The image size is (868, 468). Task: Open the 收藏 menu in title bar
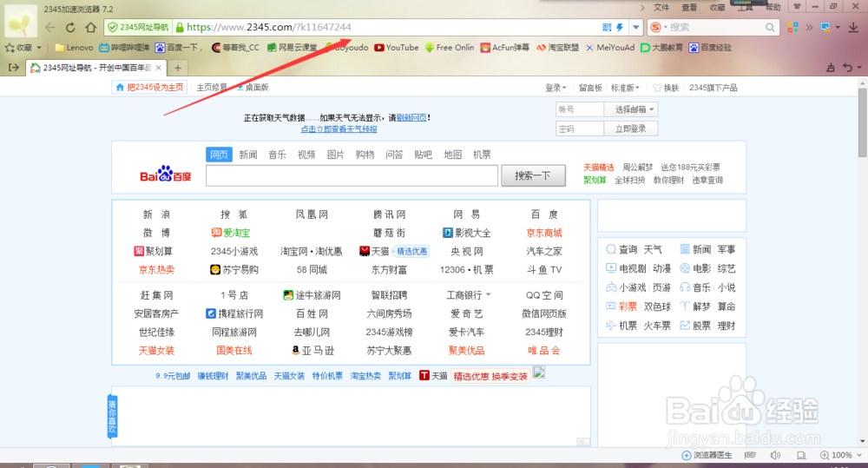(x=718, y=7)
